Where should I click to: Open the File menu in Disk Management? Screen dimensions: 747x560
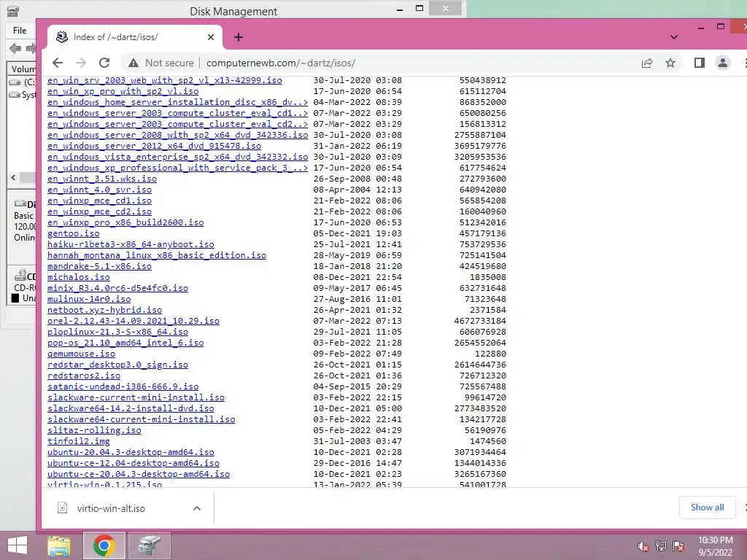point(20,31)
